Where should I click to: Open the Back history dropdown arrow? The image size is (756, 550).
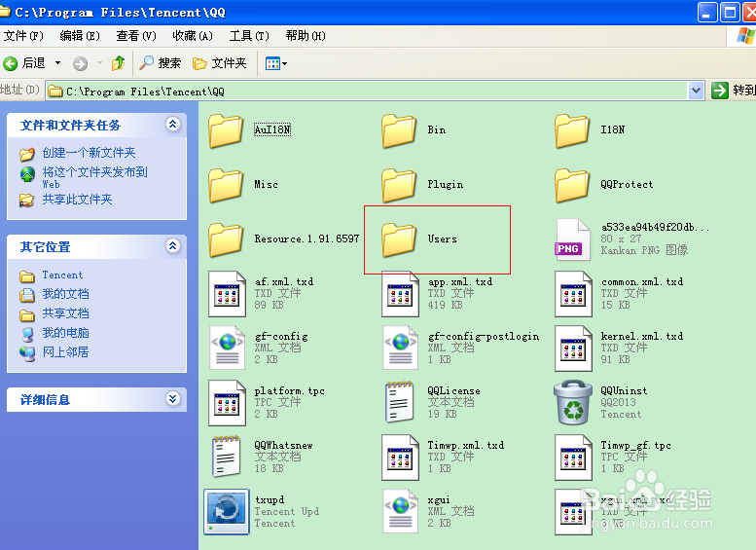(x=57, y=63)
